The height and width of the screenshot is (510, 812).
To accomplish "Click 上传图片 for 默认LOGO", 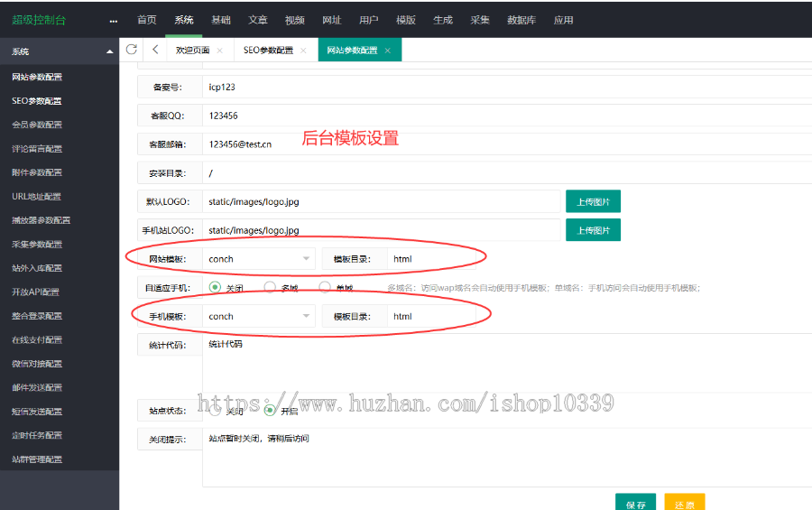I will tap(593, 201).
